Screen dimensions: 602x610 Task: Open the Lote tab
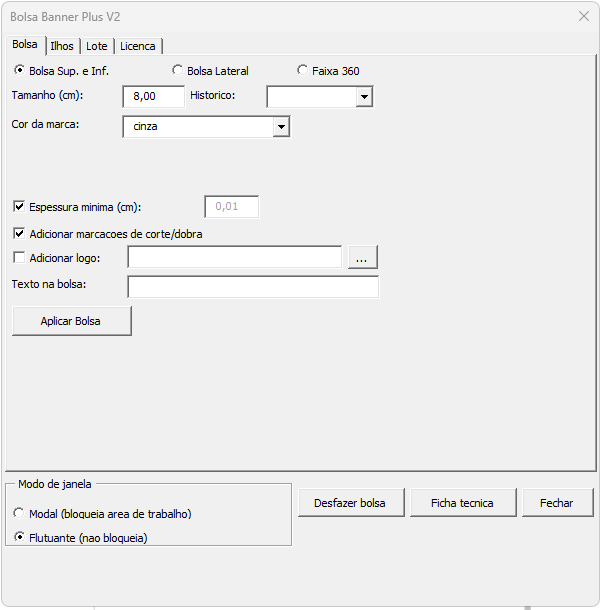pyautogui.click(x=97, y=46)
